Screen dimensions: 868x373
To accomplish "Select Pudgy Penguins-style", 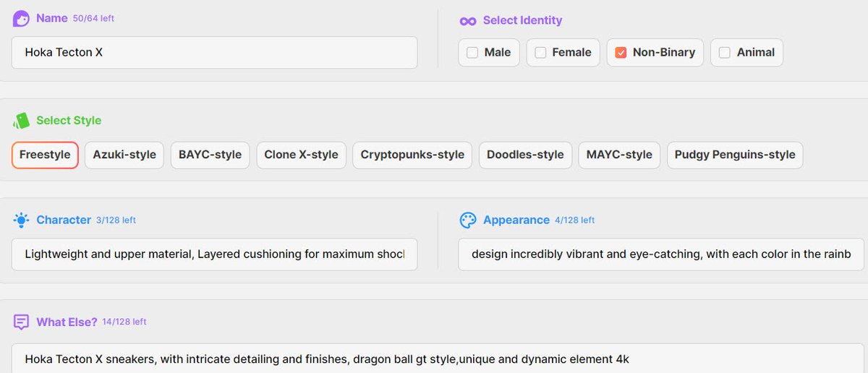I will click(735, 155).
